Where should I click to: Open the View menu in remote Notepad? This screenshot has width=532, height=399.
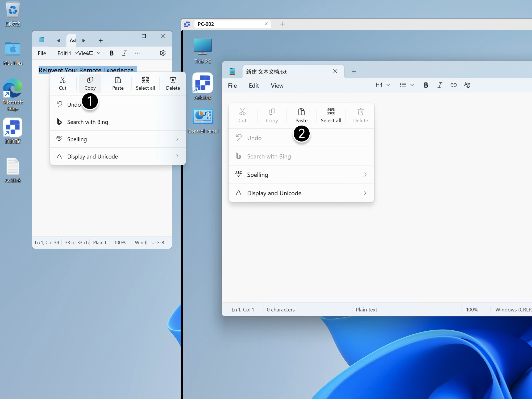click(x=277, y=85)
